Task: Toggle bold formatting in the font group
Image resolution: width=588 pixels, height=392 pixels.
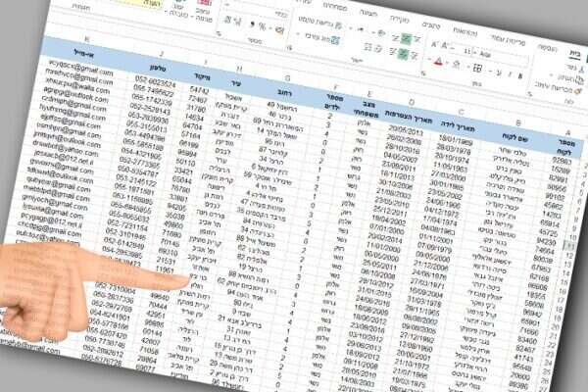Action: click(x=520, y=75)
